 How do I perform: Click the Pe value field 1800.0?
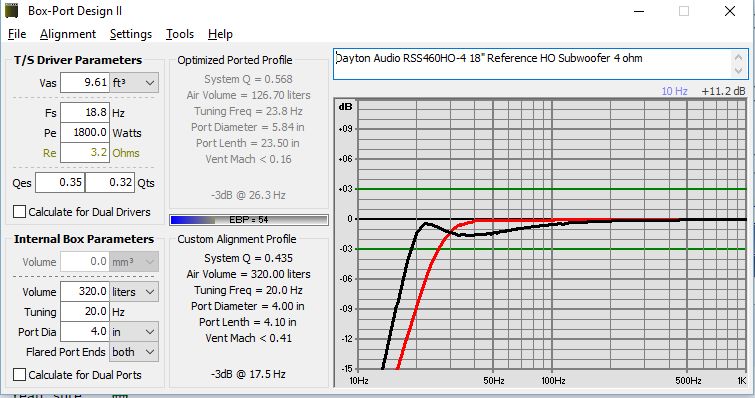click(85, 132)
